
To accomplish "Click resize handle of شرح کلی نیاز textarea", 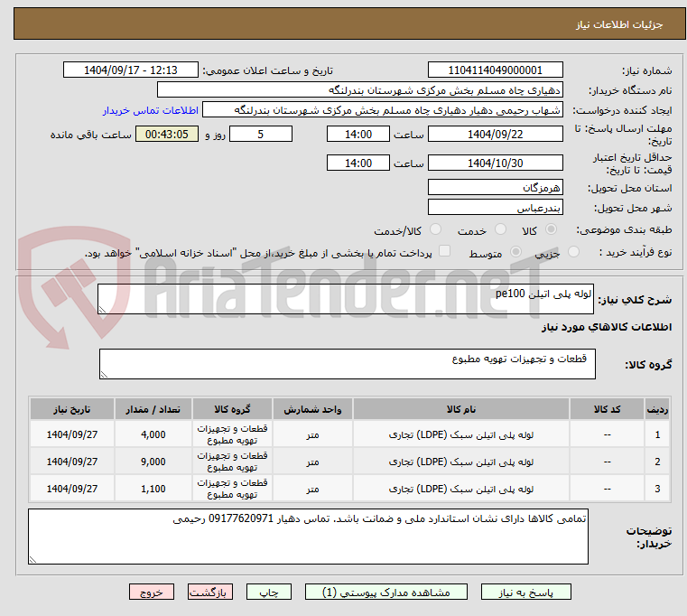I will (x=102, y=310).
